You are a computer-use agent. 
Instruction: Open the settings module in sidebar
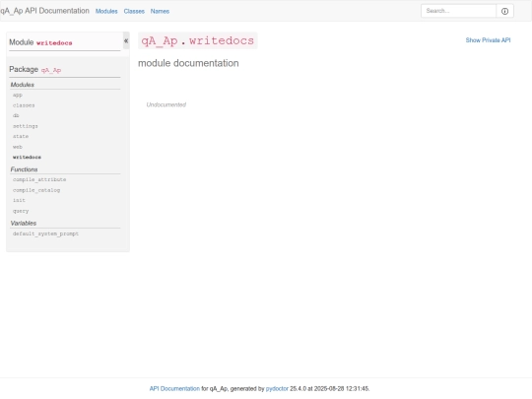tap(26, 126)
